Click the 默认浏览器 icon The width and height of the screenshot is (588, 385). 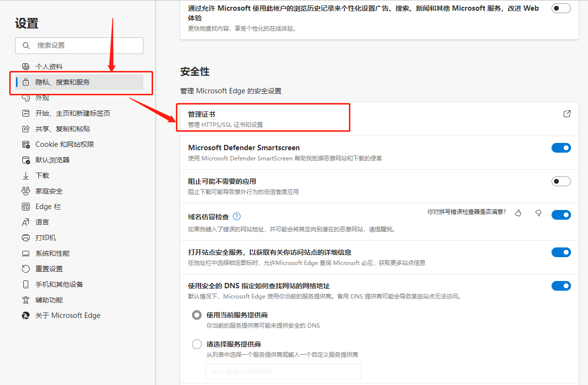[26, 160]
